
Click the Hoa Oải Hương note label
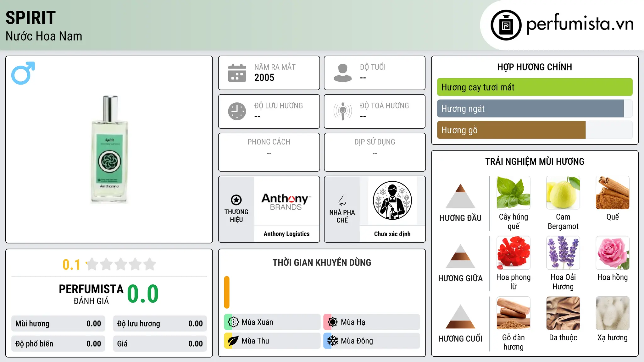point(563,282)
